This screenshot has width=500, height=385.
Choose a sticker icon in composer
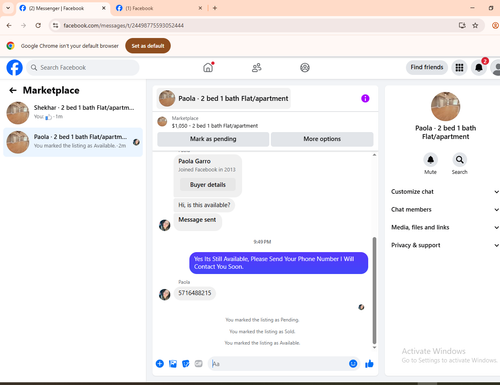pos(186,364)
